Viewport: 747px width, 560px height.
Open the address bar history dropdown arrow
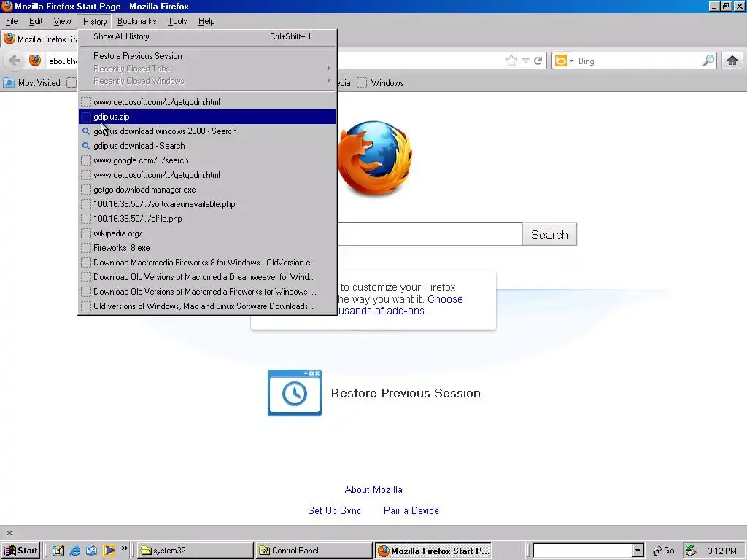pyautogui.click(x=525, y=61)
